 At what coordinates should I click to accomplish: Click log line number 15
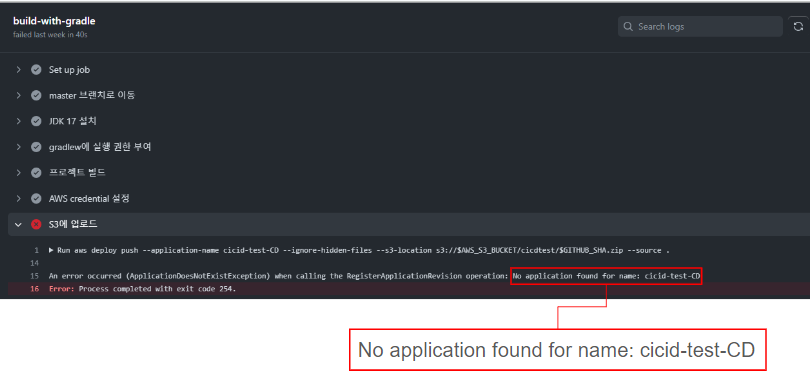pos(35,276)
